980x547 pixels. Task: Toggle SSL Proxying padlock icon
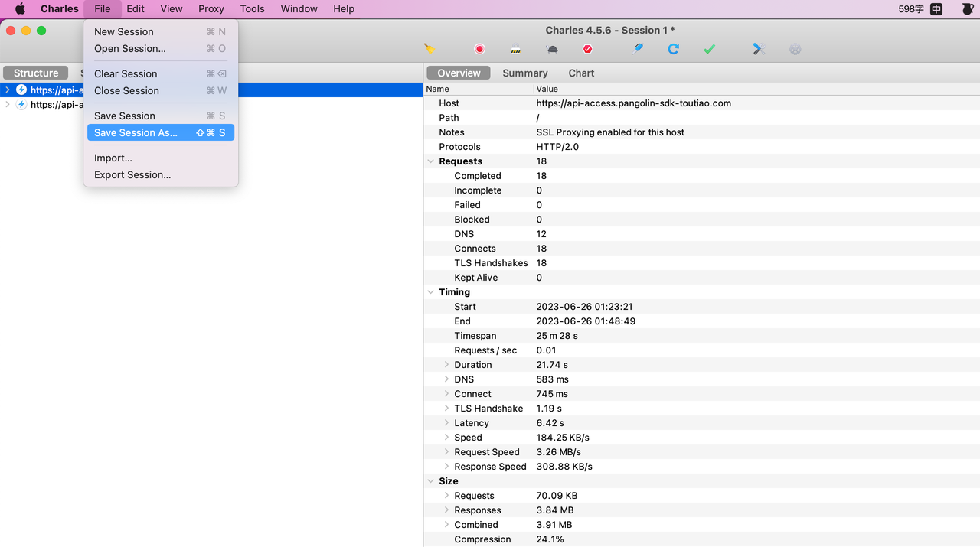pyautogui.click(x=516, y=49)
